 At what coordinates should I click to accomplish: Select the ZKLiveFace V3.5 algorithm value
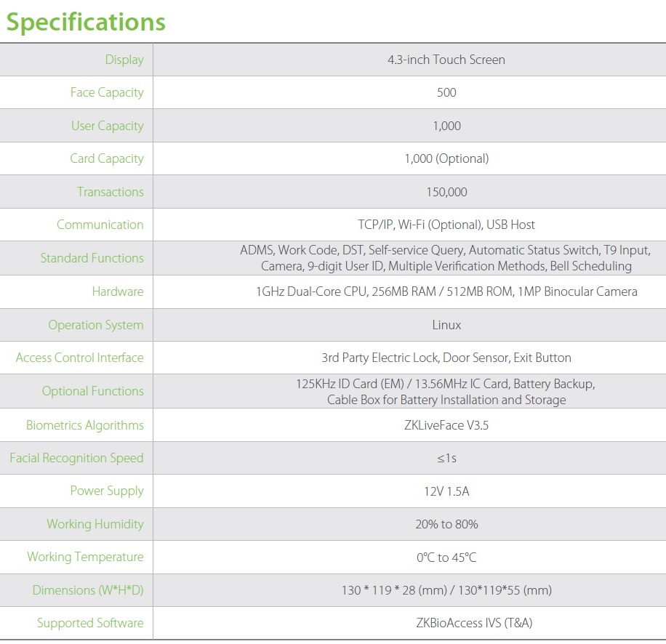tap(446, 425)
